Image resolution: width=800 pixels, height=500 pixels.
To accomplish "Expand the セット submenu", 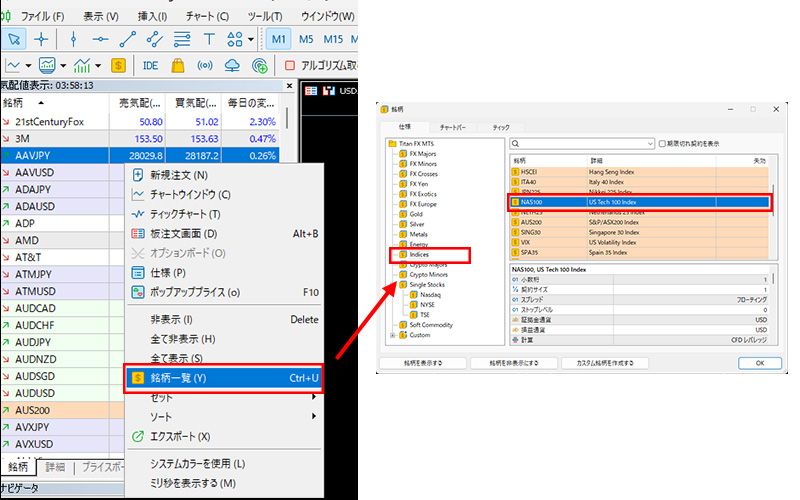I will pyautogui.click(x=224, y=397).
